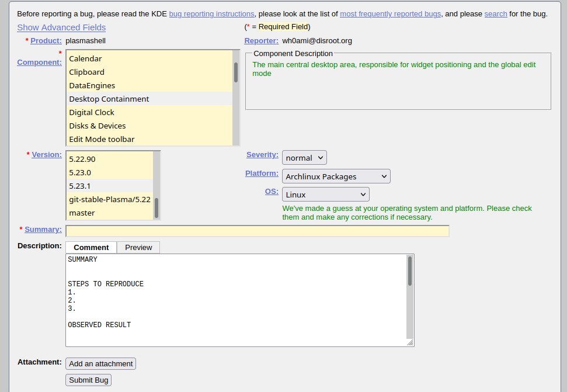Switch to the Preview tab
The width and height of the screenshot is (567, 392).
click(x=138, y=247)
